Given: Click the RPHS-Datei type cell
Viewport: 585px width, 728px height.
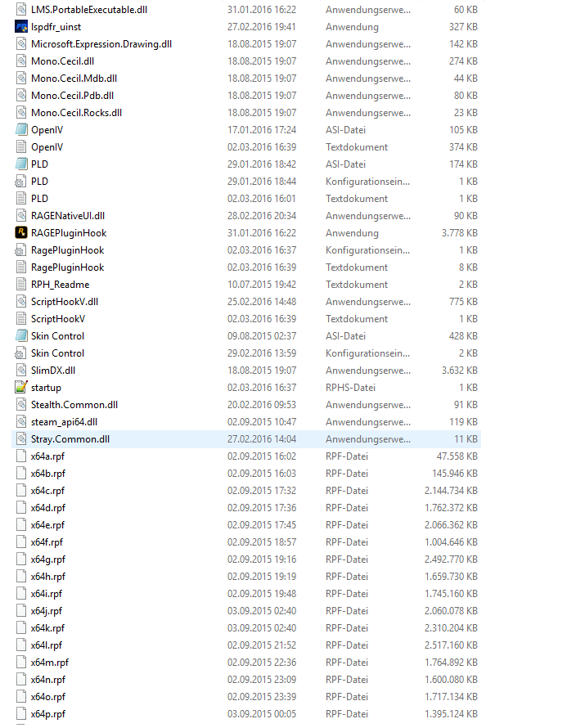Looking at the screenshot, I should [x=350, y=388].
